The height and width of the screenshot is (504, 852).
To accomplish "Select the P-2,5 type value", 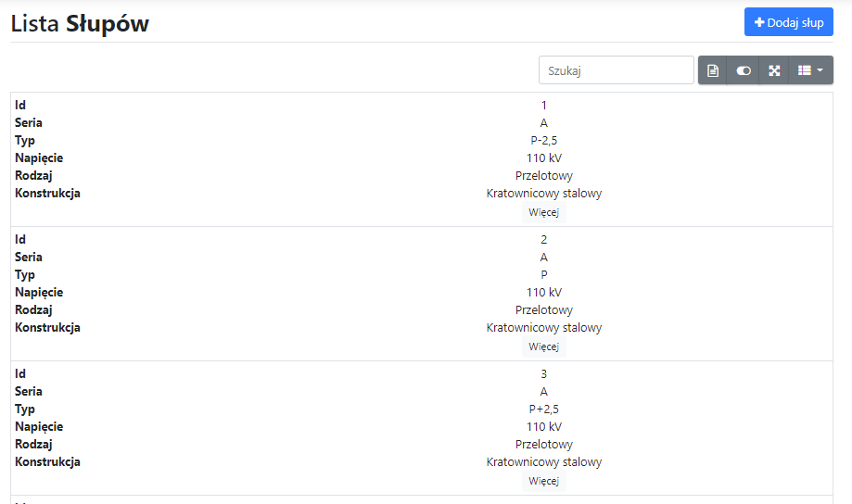I will [544, 141].
